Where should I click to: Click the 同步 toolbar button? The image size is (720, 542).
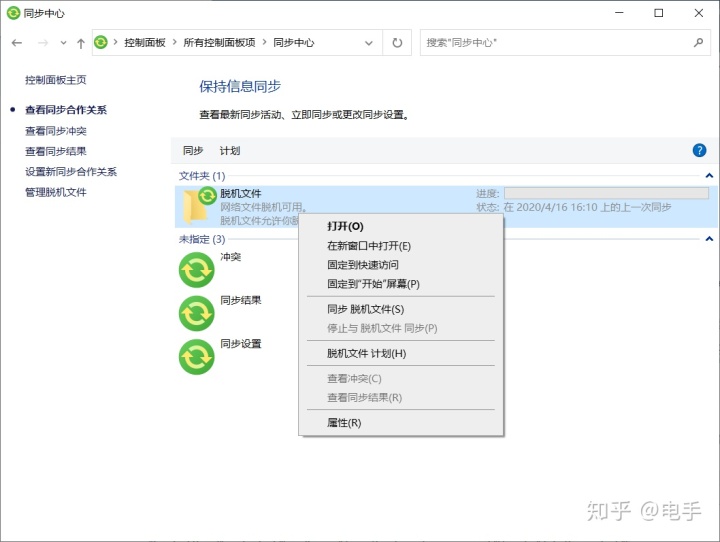click(193, 151)
